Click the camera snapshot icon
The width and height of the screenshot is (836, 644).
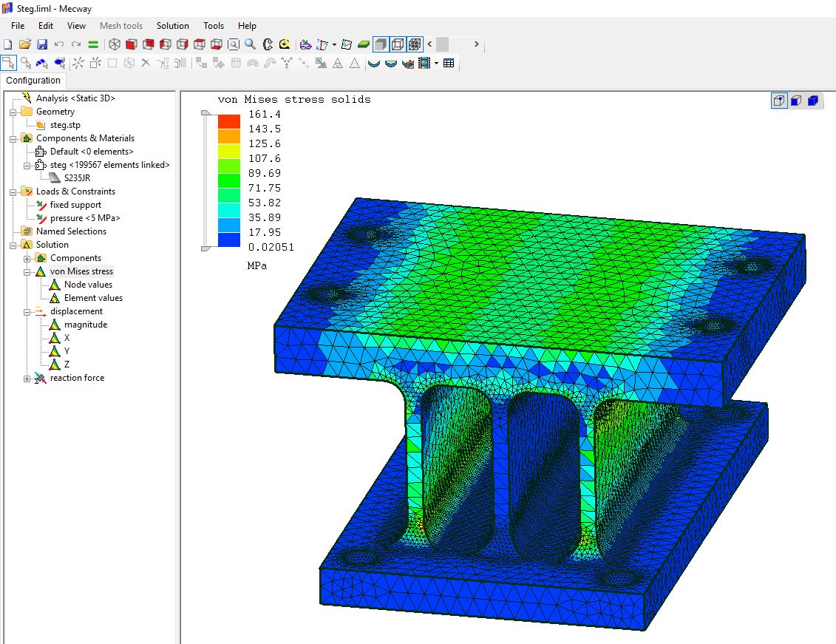pyautogui.click(x=408, y=64)
